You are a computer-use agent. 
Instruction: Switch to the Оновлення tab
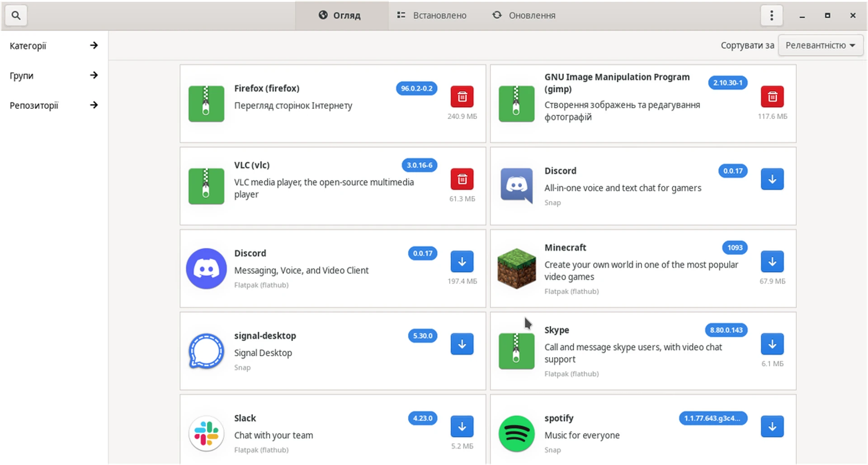[x=524, y=15]
